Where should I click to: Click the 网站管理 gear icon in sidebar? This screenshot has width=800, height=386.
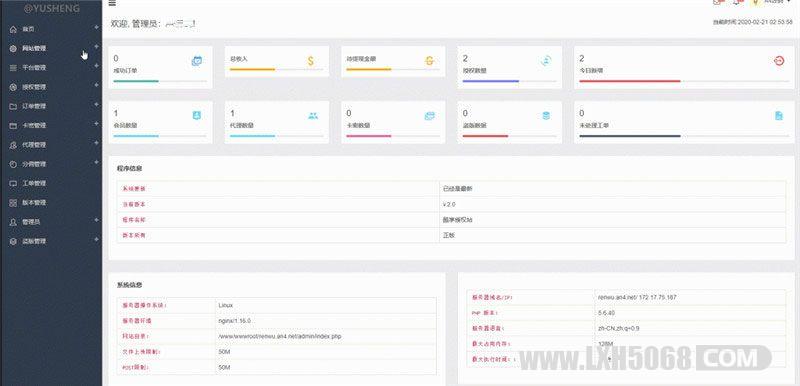pyautogui.click(x=13, y=48)
